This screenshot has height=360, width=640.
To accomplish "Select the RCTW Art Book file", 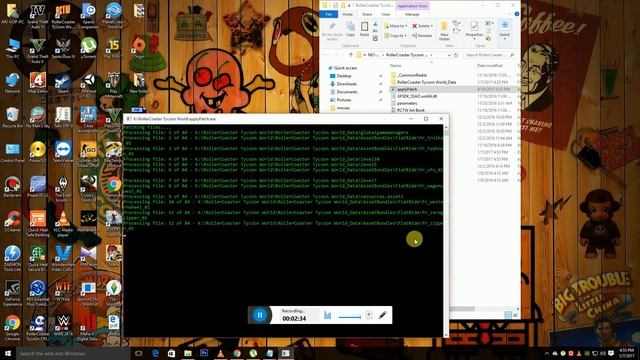I will tap(410, 110).
